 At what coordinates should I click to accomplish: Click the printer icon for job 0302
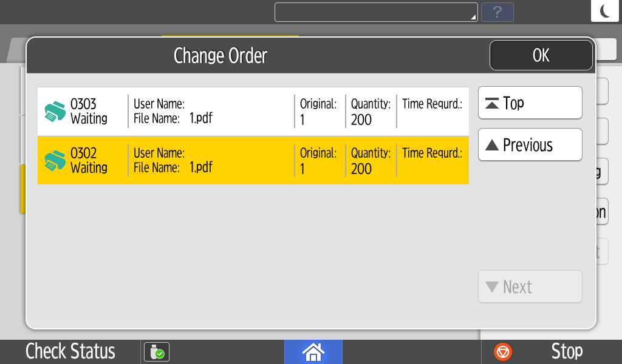click(55, 161)
